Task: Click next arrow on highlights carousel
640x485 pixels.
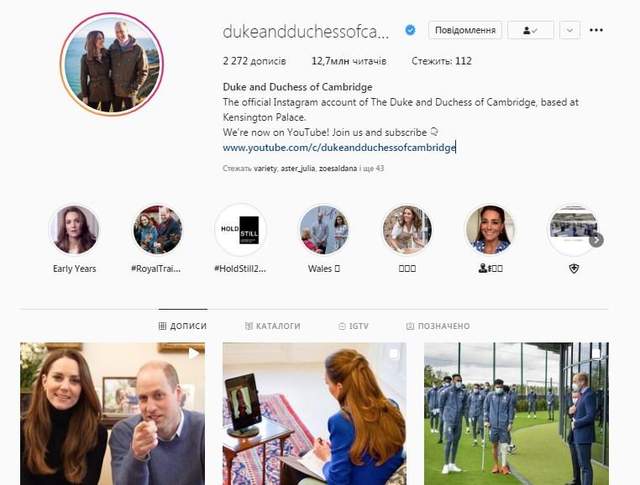Action: (596, 240)
